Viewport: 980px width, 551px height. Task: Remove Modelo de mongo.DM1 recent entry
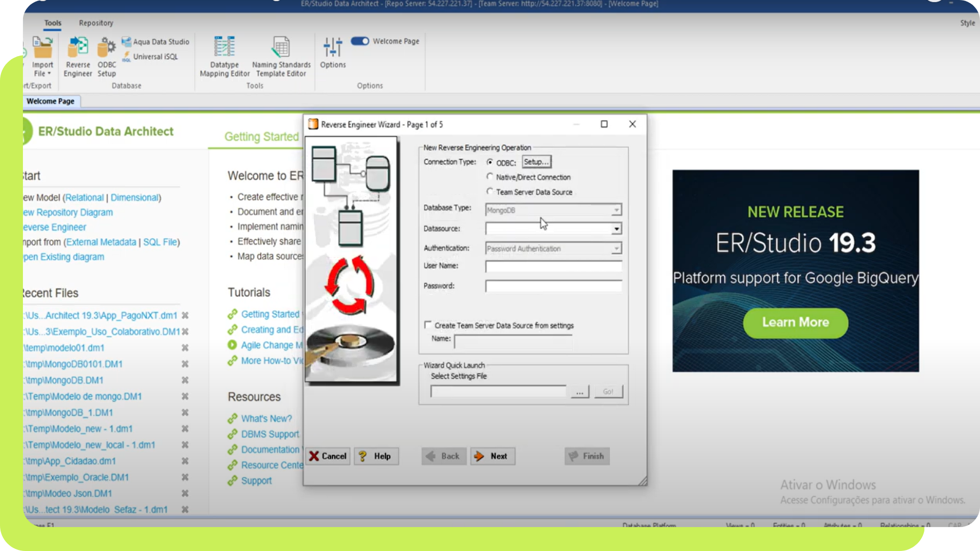[185, 396]
